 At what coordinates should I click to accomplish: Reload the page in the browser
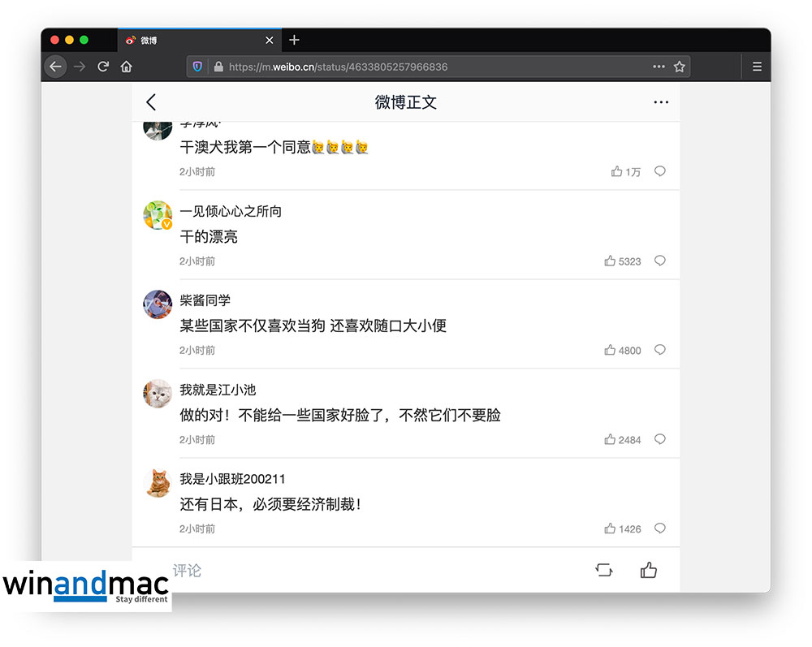[x=103, y=67]
